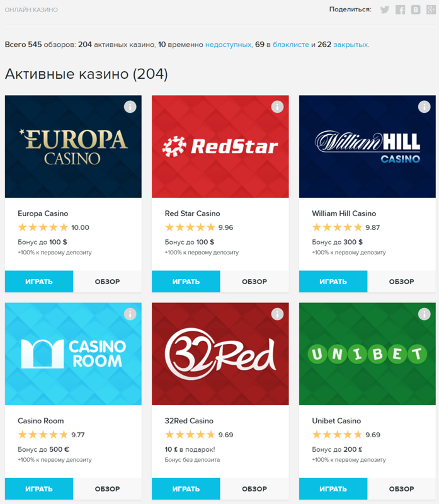Click "Бонус без депозита" text

(192, 460)
